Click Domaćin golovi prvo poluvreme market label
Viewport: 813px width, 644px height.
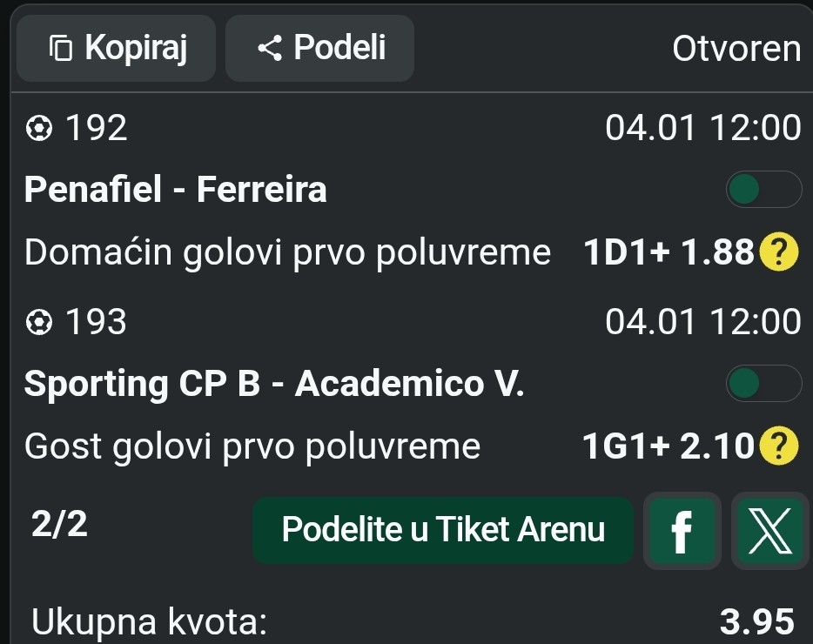click(287, 253)
